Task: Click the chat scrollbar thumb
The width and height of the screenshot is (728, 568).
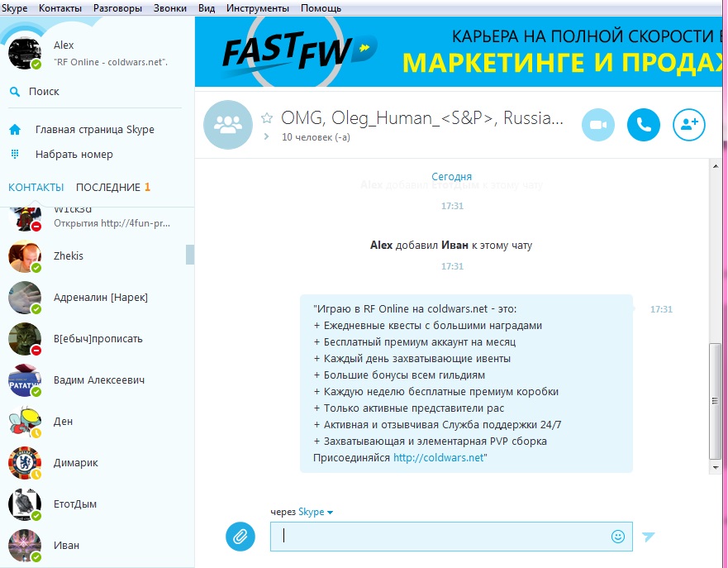Action: (715, 401)
